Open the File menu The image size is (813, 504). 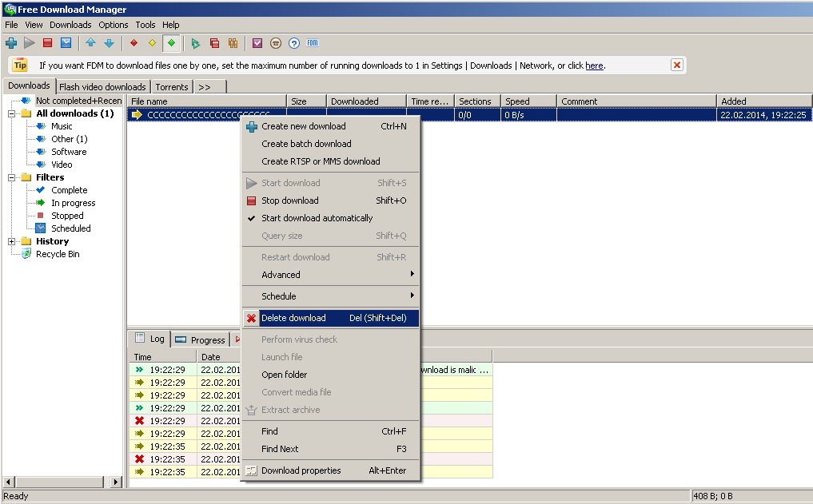click(11, 25)
